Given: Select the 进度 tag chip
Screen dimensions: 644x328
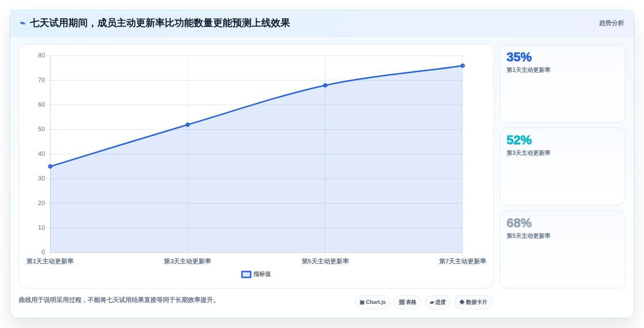Looking at the screenshot, I should point(438,302).
